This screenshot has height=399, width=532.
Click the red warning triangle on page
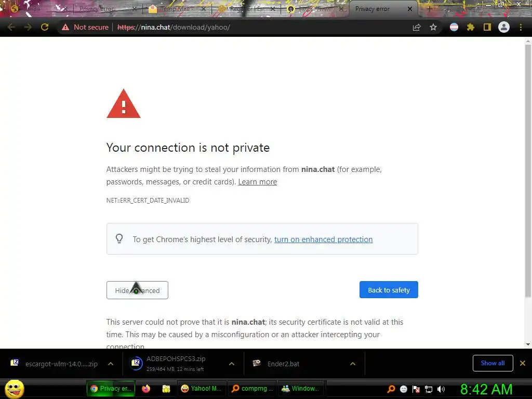pyautogui.click(x=124, y=104)
